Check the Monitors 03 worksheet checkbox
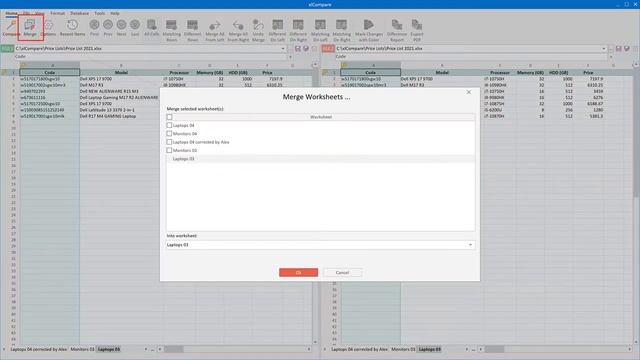Image resolution: width=640 pixels, height=360 pixels. 169,150
